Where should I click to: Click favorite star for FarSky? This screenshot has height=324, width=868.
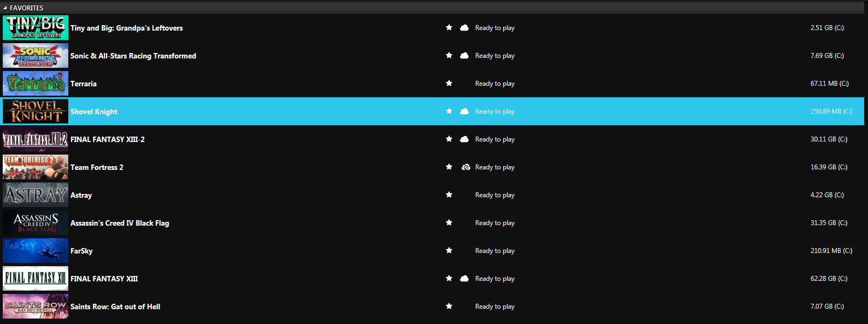pos(449,250)
